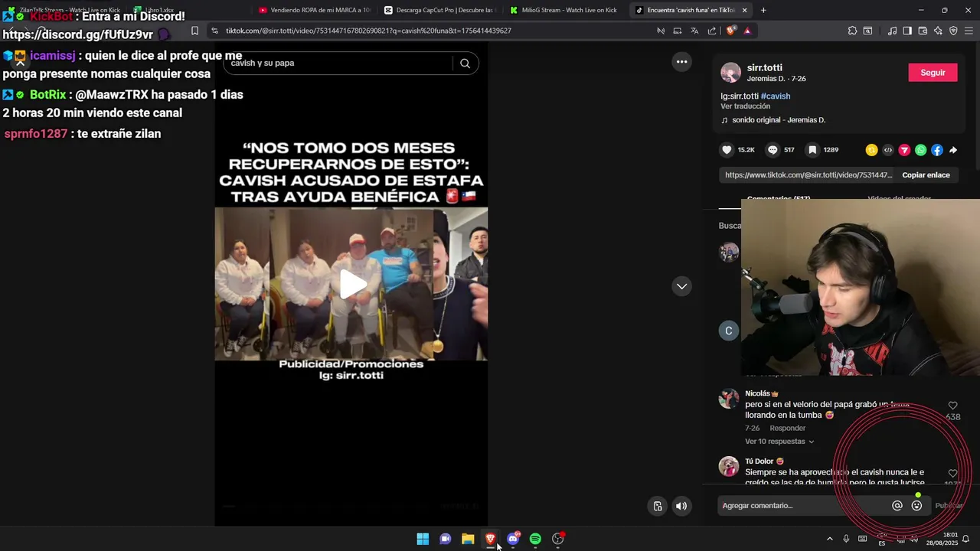Close the TikTok 'cavish funa' tab
Viewport: 980px width, 551px height.
point(744,10)
